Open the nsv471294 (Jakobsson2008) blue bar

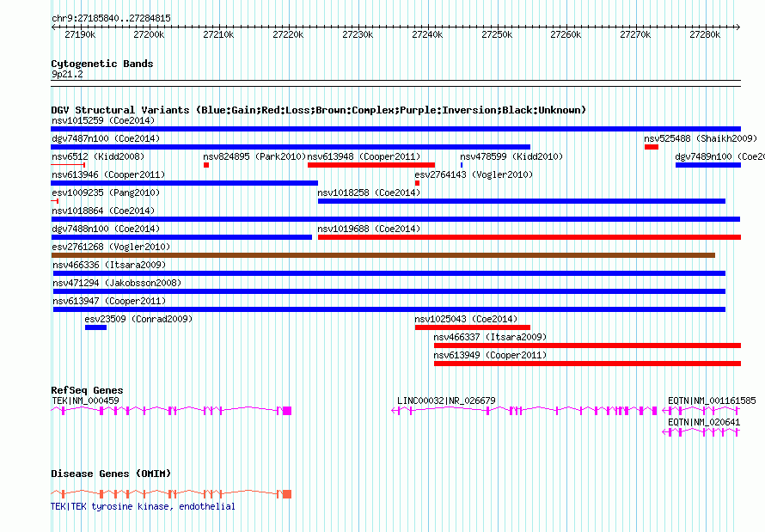389,291
